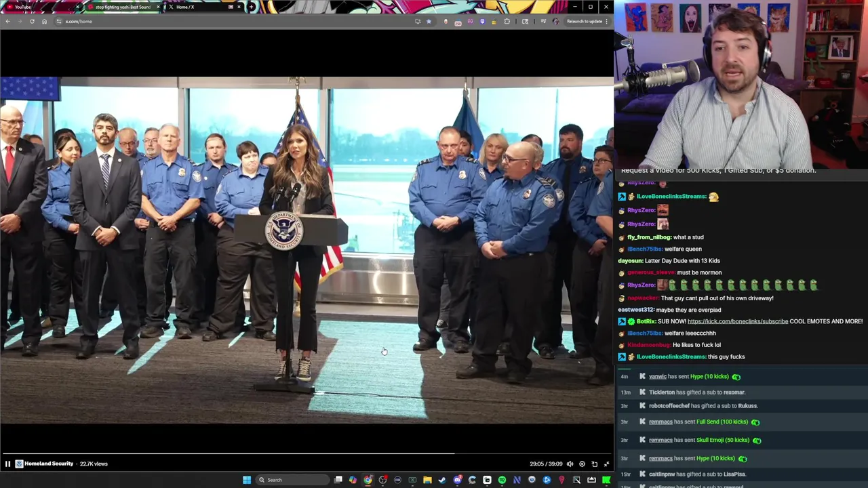
Task: Bookmark this page with the star
Action: point(429,21)
